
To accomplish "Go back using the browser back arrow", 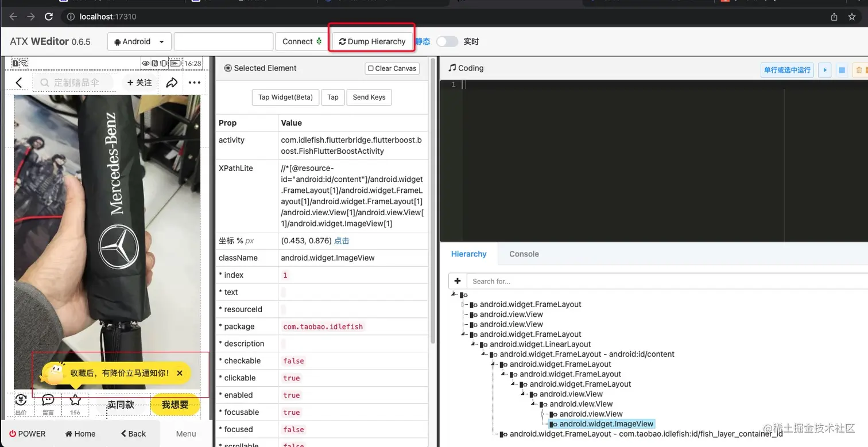I will tap(13, 17).
